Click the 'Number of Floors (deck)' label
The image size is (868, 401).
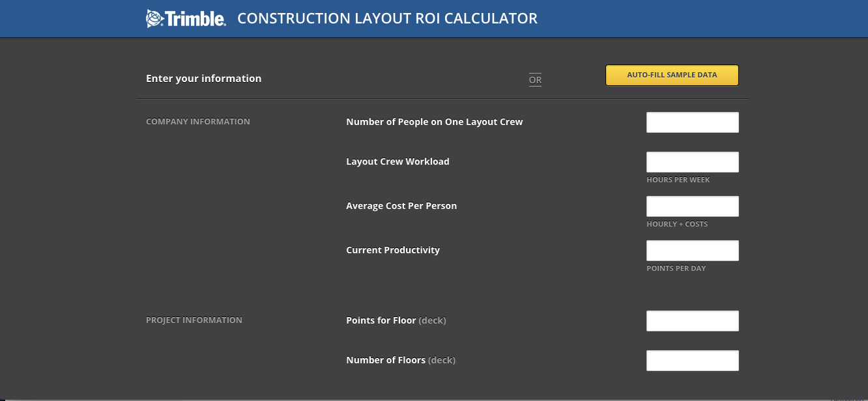point(401,360)
